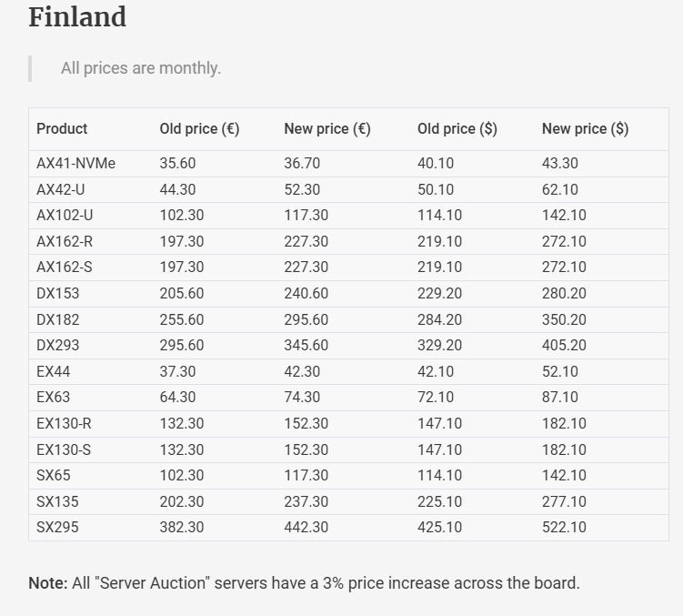
Task: Click the EX130-R product name
Action: coord(64,424)
